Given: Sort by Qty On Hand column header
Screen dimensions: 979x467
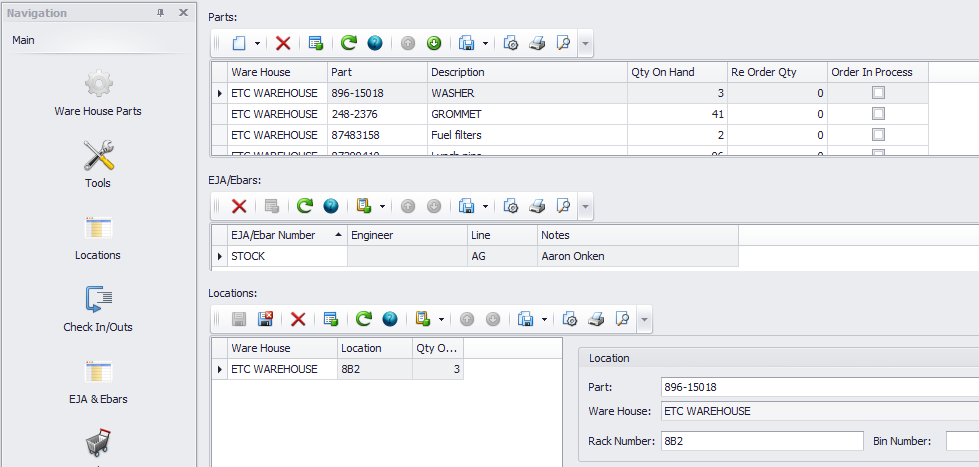Looking at the screenshot, I should (677, 72).
